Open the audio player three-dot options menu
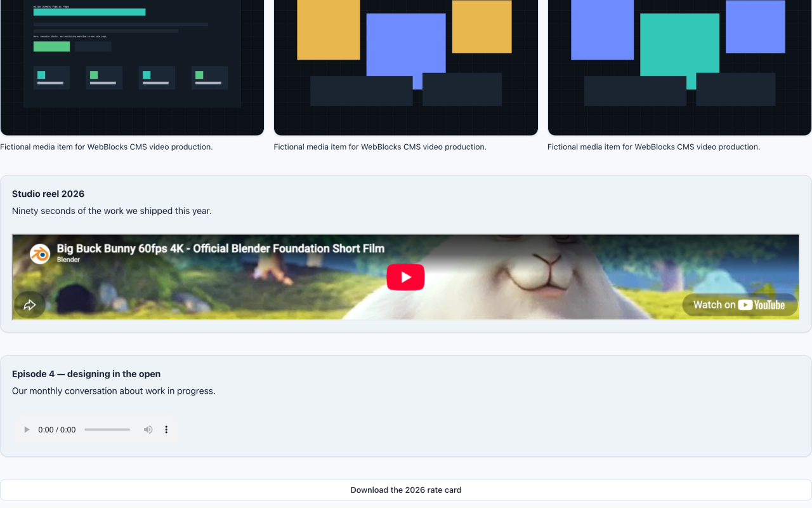Screen dimensions: 812x508 pos(166,430)
